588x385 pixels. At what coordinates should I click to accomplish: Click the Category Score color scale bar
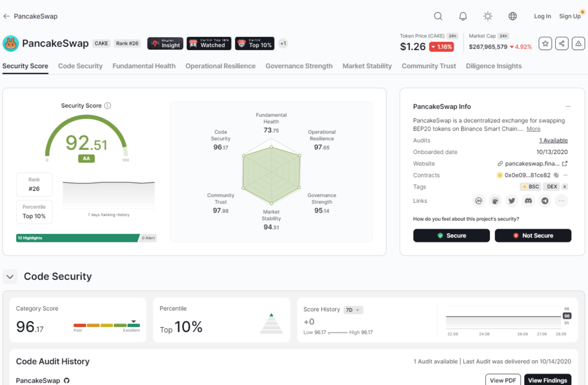tap(107, 325)
